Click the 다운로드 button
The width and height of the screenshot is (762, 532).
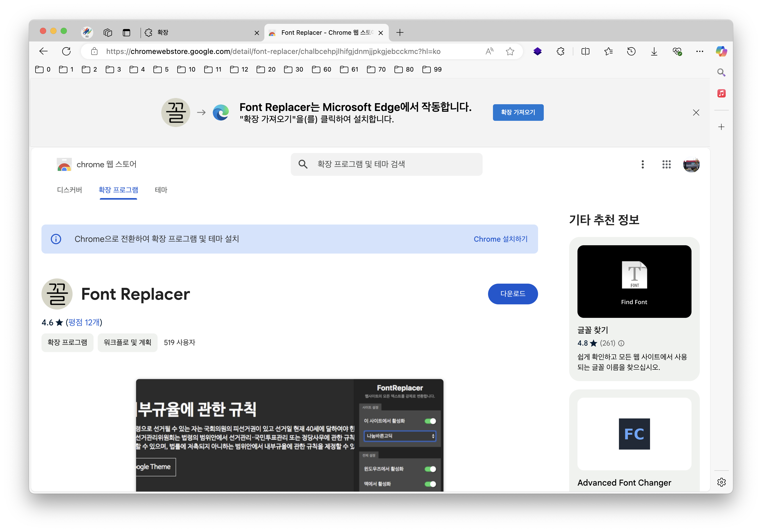(x=513, y=293)
